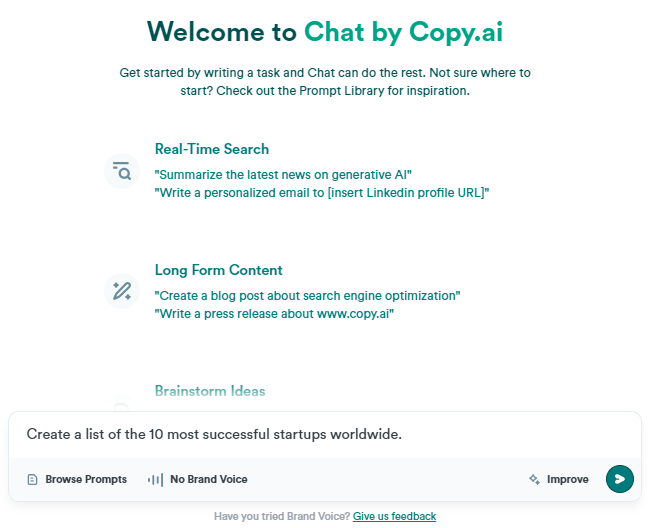The height and width of the screenshot is (528, 650).
Task: Click the Real-Time Search heading
Action: tap(212, 149)
